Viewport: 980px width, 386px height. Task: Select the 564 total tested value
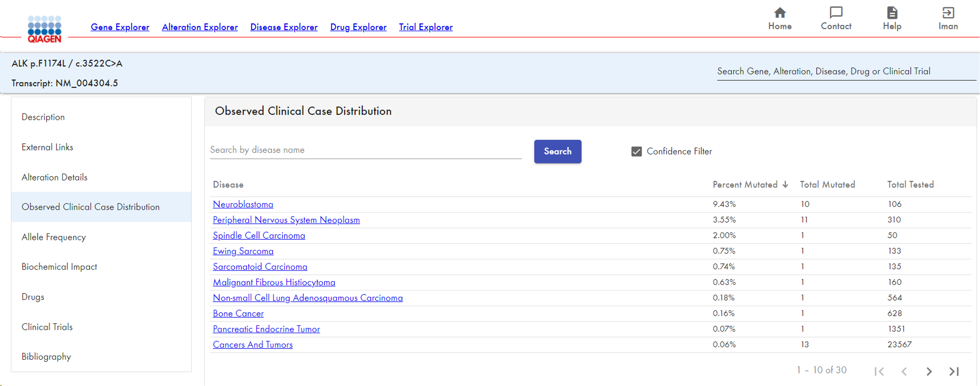tap(895, 298)
